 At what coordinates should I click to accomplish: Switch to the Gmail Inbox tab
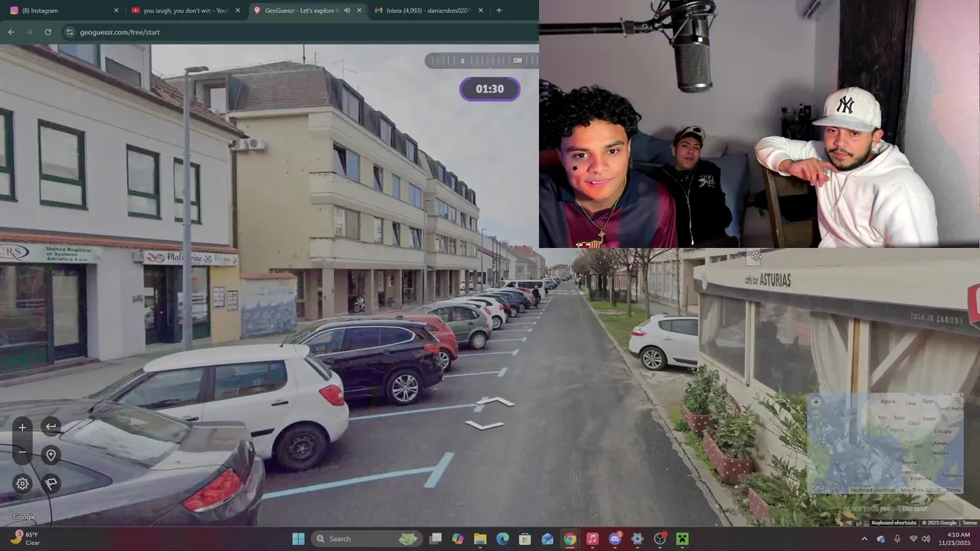click(x=429, y=11)
